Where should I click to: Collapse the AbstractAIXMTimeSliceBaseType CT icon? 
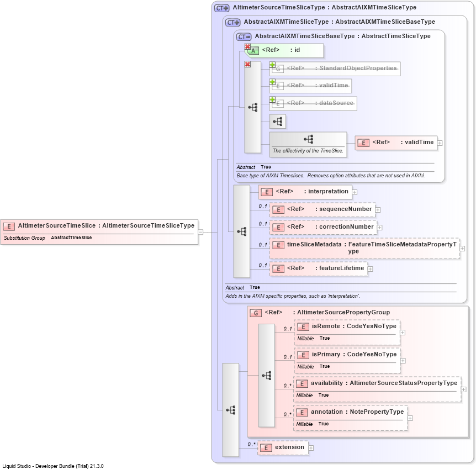[244, 37]
